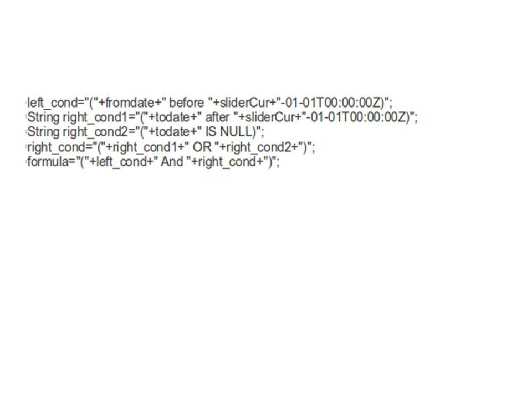532x399 pixels.
Task: Click right_cond2 variable in the String declaration
Action: click(95, 132)
